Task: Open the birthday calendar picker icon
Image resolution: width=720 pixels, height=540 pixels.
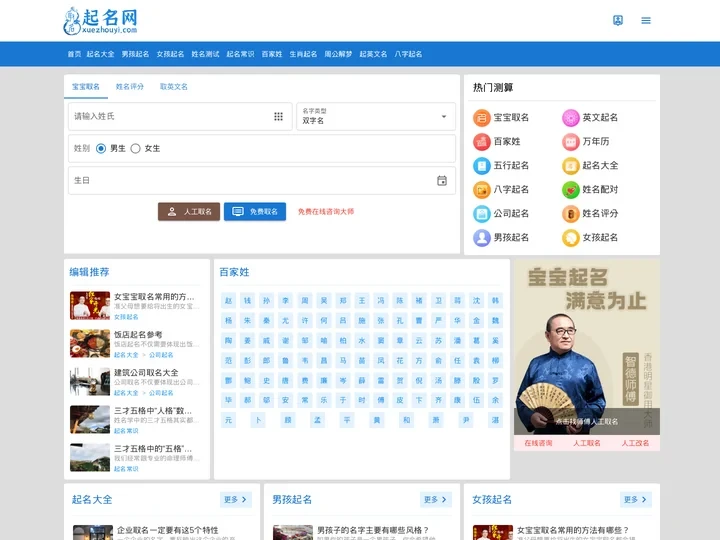Action: (442, 180)
